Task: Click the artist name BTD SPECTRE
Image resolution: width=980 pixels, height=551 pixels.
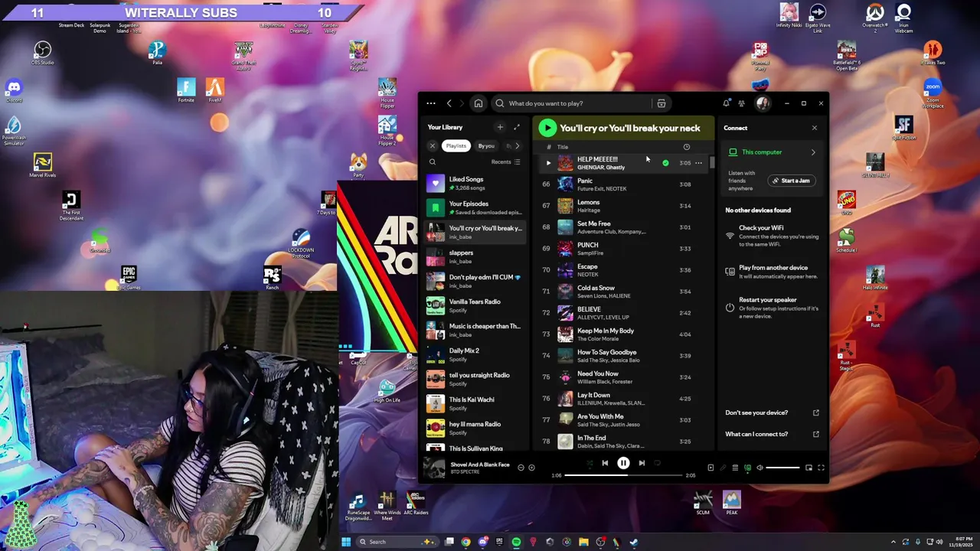Action: [x=465, y=471]
